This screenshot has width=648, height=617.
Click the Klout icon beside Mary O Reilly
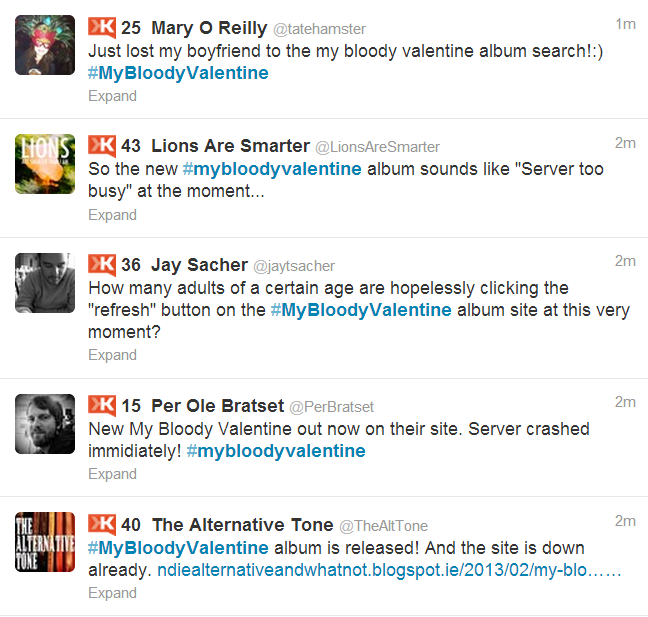[x=102, y=28]
